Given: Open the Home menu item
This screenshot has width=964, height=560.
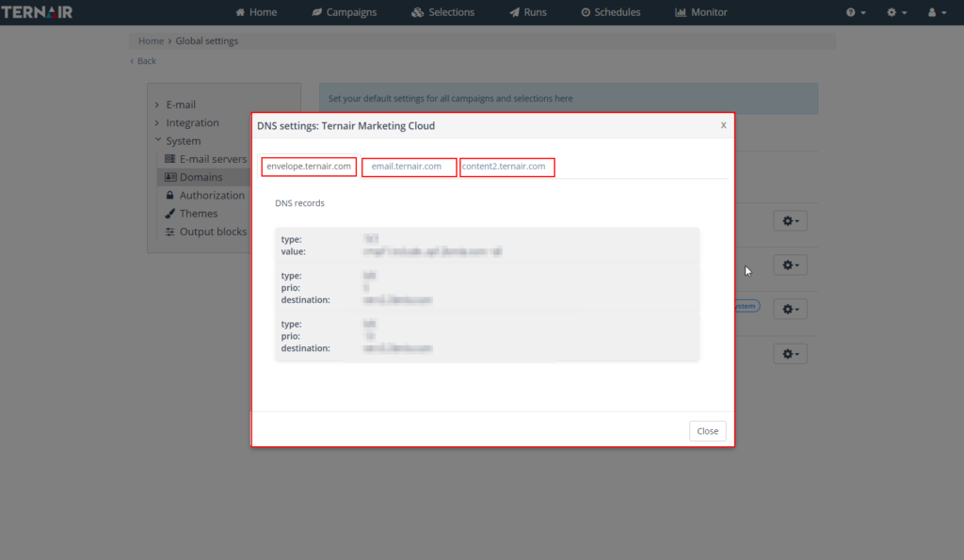Looking at the screenshot, I should pos(256,12).
